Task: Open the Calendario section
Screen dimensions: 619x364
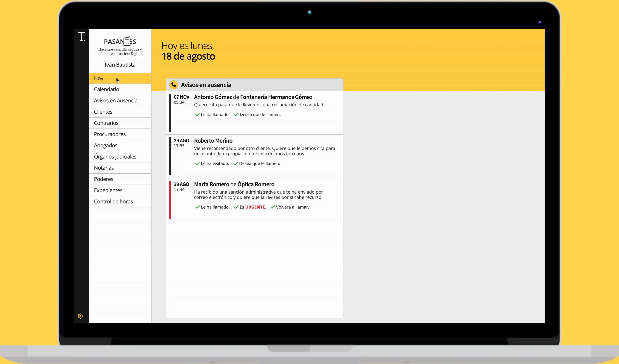Action: pos(106,89)
